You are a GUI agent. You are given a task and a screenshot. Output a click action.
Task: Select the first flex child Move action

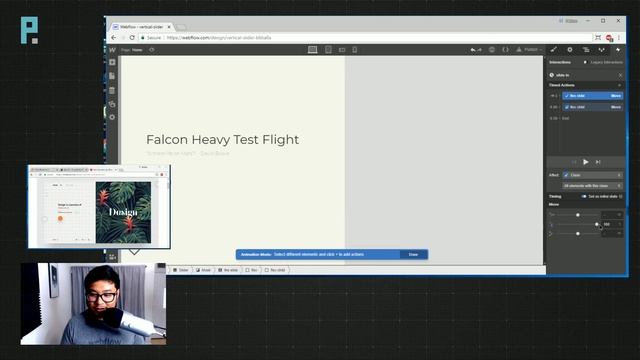tap(593, 96)
